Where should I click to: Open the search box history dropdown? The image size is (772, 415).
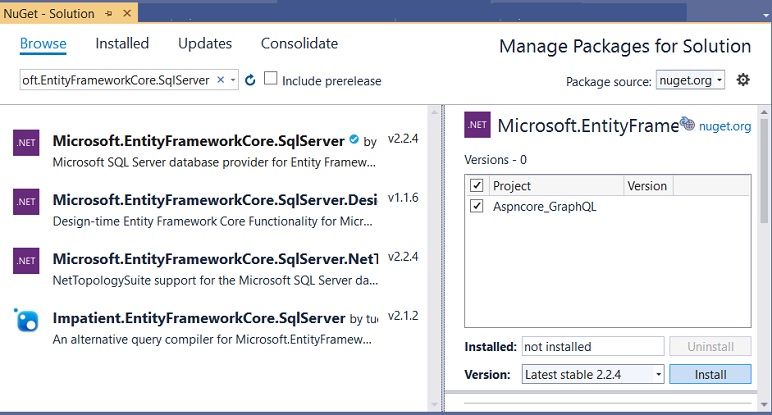pos(233,80)
